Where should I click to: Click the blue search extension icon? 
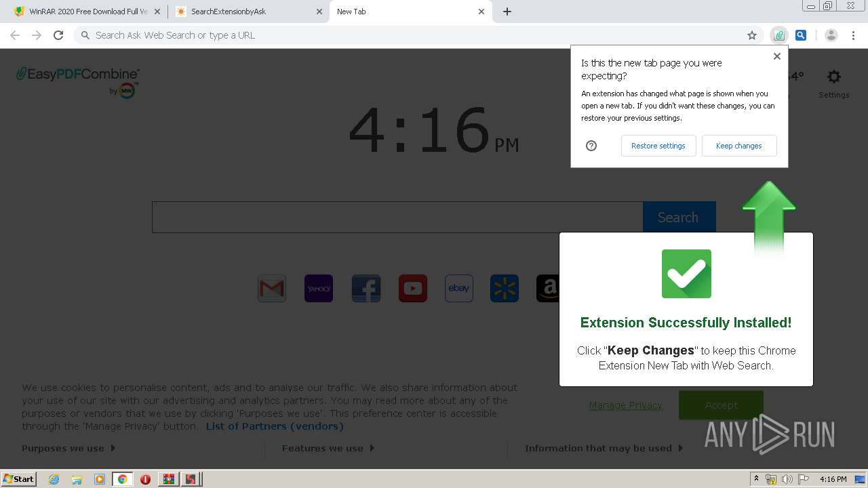pyautogui.click(x=801, y=35)
